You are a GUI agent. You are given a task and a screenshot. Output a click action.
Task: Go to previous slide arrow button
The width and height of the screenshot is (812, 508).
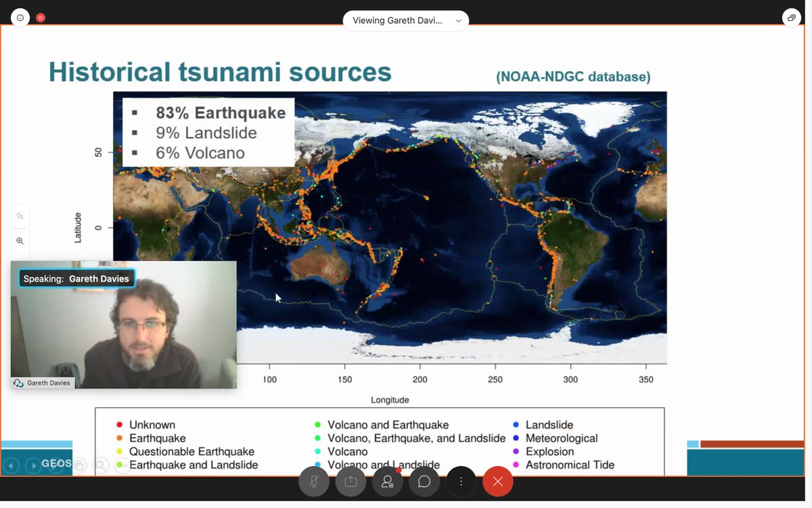click(11, 466)
